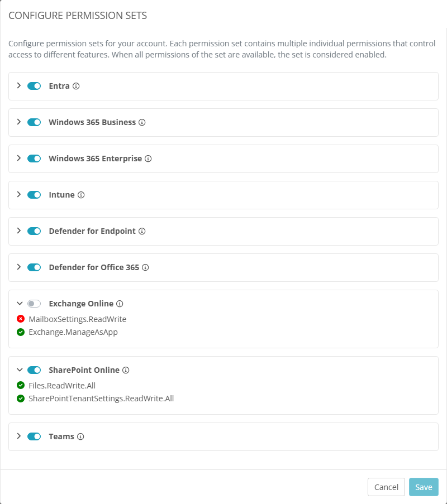Image resolution: width=447 pixels, height=504 pixels.
Task: Click the Save button
Action: click(x=424, y=487)
